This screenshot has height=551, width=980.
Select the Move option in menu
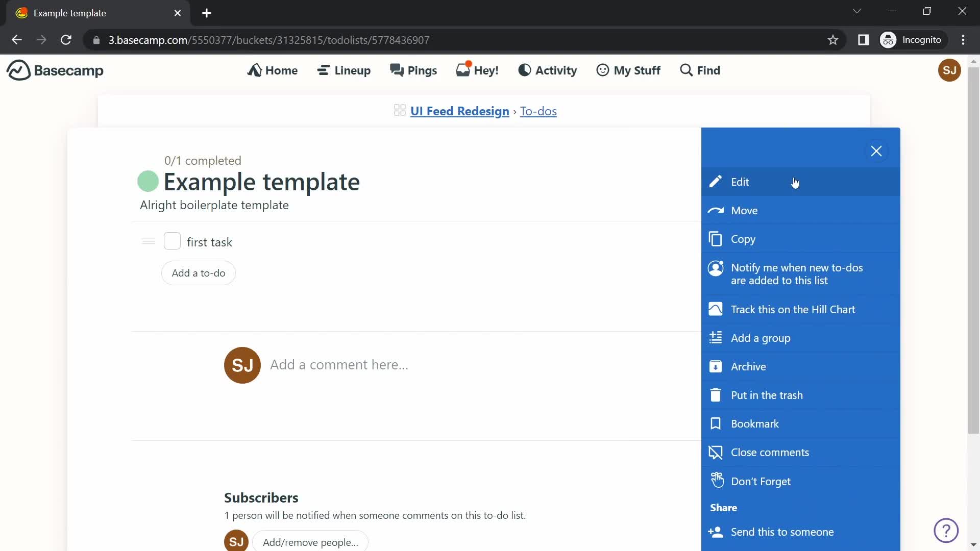click(x=744, y=210)
